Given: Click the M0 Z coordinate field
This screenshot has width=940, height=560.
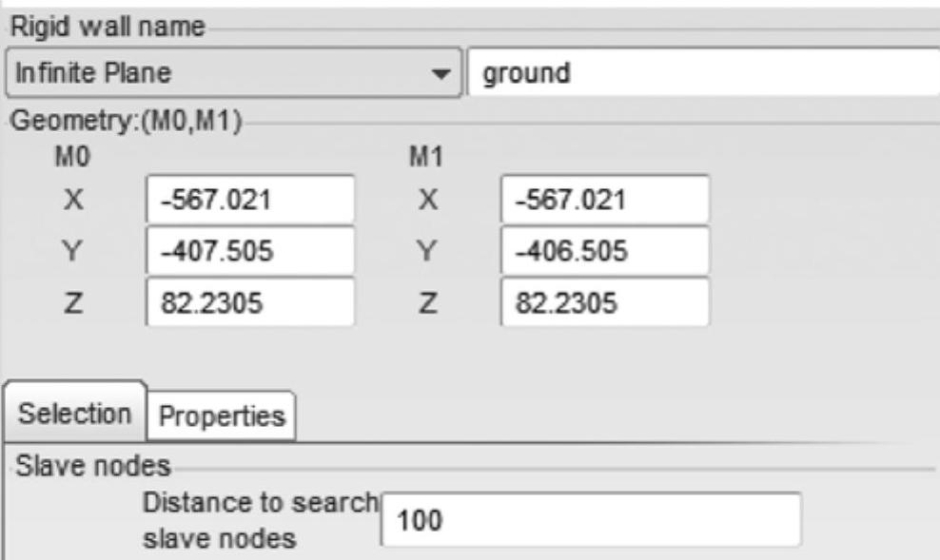Looking at the screenshot, I should [251, 303].
